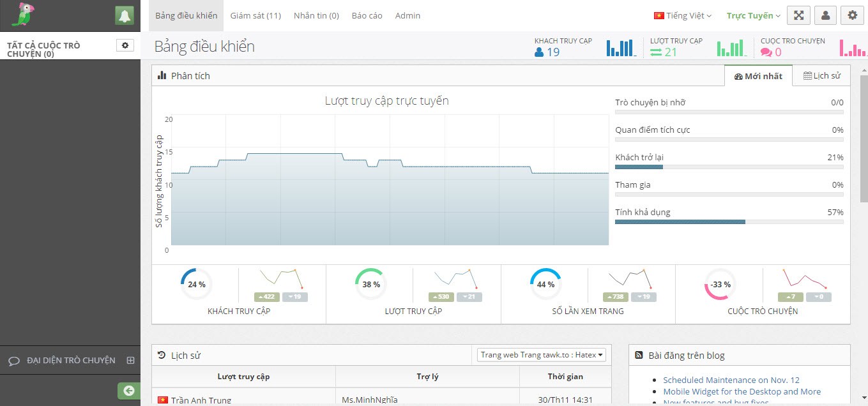
Task: Click the Trần Anh Trung visitor entry
Action: pos(201,400)
